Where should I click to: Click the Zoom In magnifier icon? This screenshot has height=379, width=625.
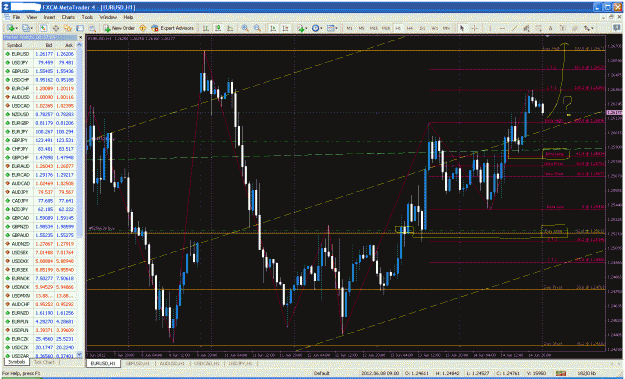tap(245, 28)
